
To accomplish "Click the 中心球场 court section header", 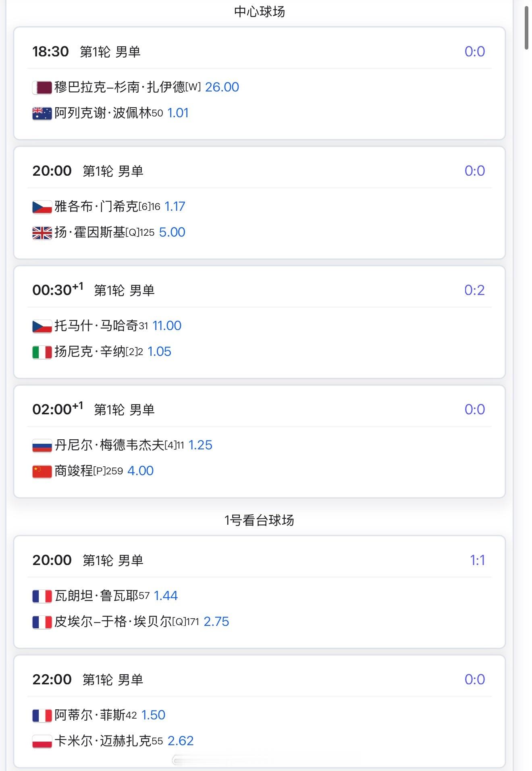I will point(260,12).
